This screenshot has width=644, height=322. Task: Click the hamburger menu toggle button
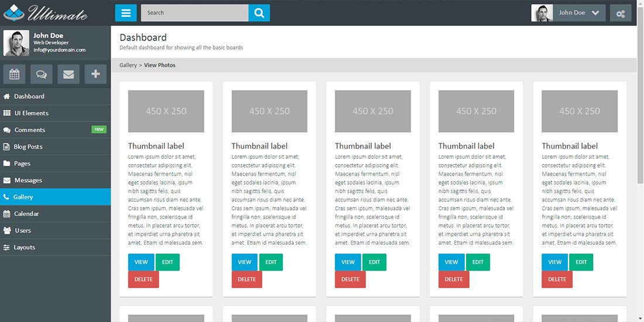click(x=126, y=13)
